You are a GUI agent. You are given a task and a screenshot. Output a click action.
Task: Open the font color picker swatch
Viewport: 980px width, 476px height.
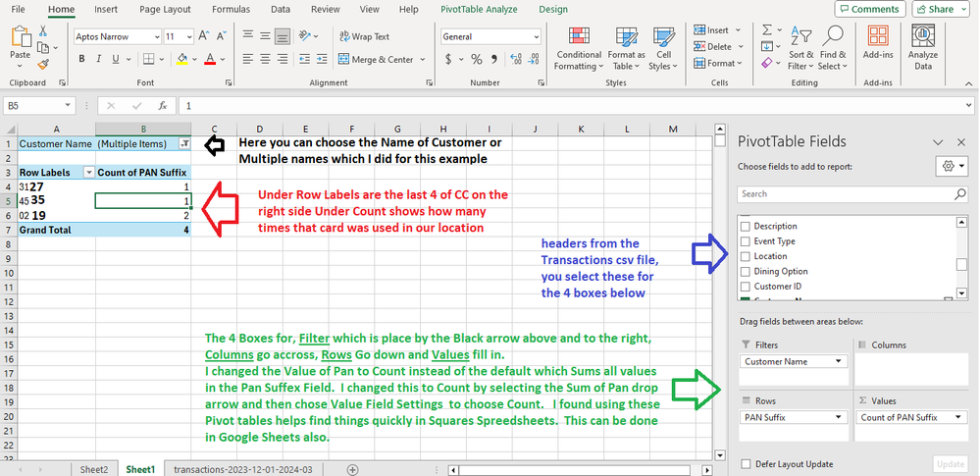(210, 59)
